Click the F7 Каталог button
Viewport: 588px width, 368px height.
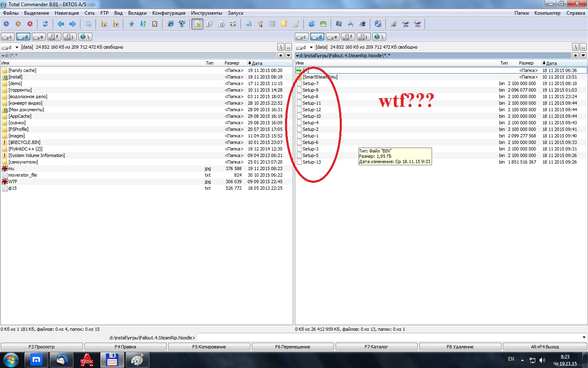pyautogui.click(x=376, y=347)
